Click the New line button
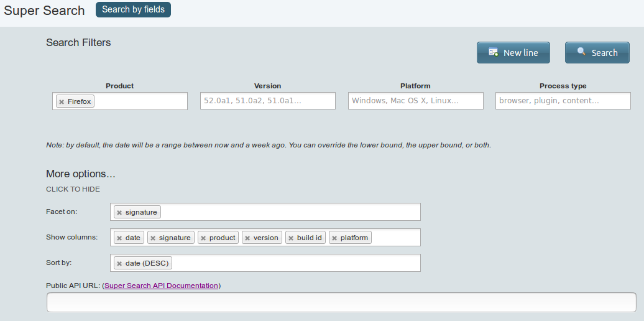Image resolution: width=644 pixels, height=321 pixels. pos(513,53)
